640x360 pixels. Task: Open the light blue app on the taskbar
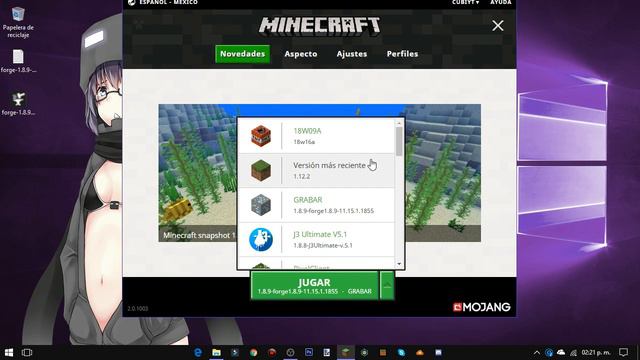(x=401, y=352)
